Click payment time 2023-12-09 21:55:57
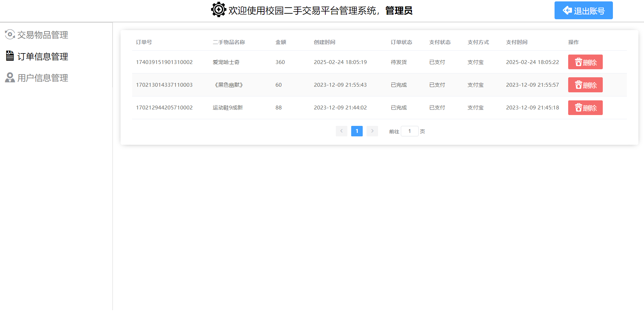The width and height of the screenshot is (644, 321). click(533, 85)
